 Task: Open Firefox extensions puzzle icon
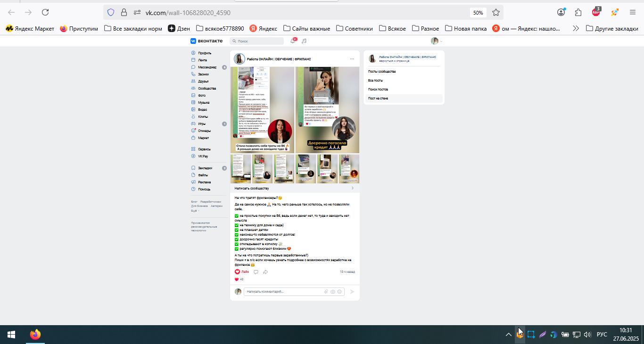click(578, 12)
